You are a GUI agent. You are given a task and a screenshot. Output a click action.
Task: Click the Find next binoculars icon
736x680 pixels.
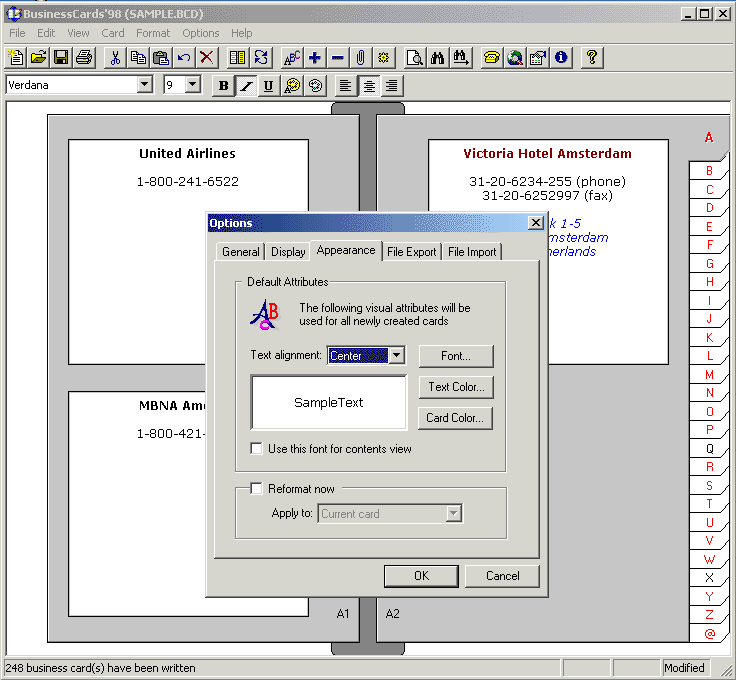460,58
